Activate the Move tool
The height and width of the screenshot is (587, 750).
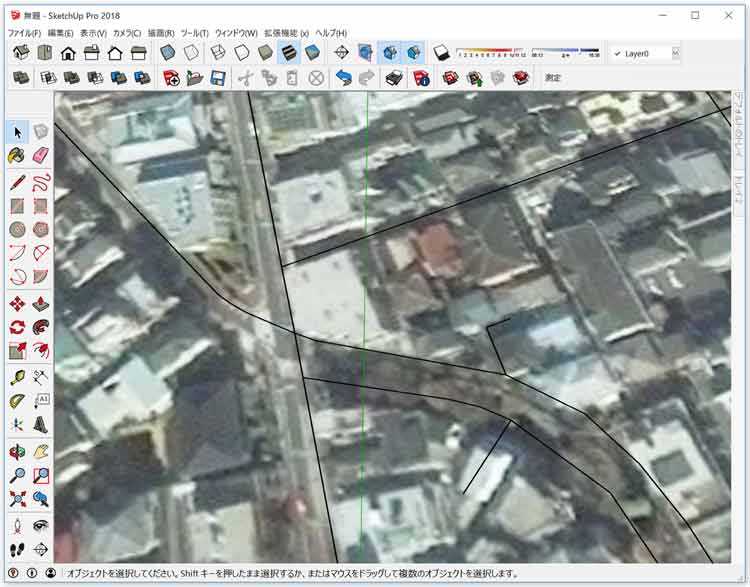click(18, 304)
